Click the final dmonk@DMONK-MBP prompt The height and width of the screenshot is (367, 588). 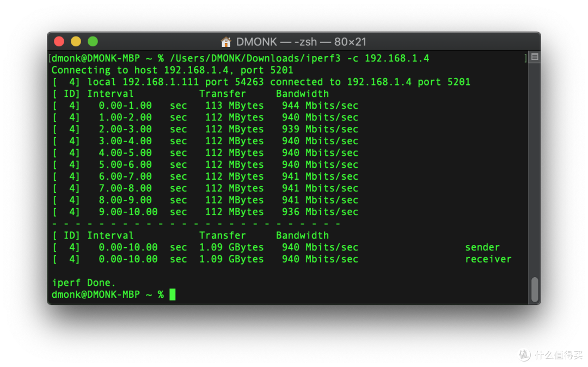pos(108,295)
